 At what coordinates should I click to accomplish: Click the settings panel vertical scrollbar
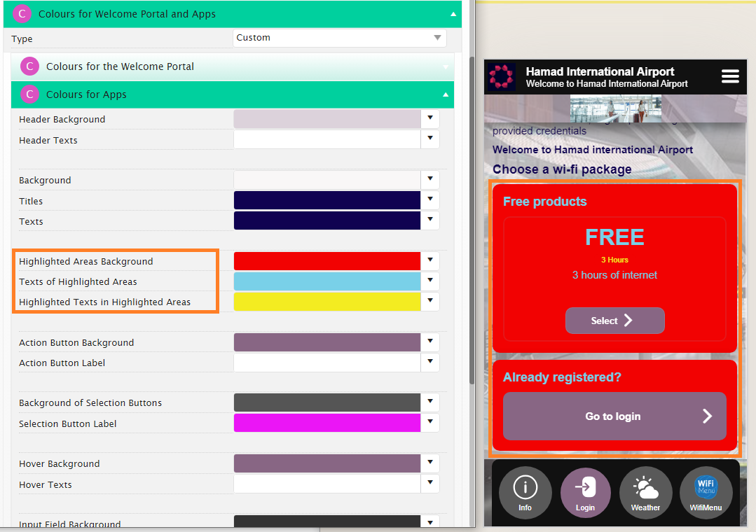pyautogui.click(x=472, y=220)
